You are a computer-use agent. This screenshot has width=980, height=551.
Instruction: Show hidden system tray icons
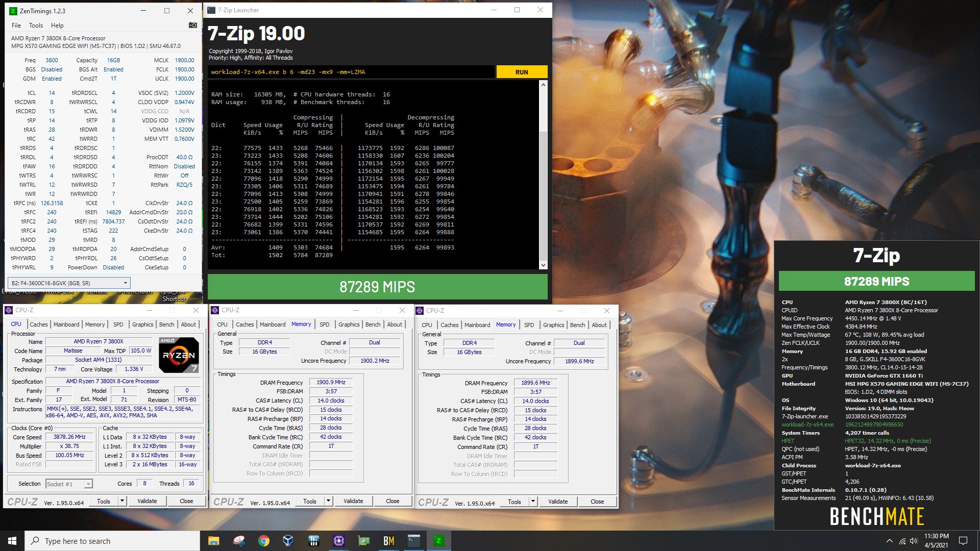[x=890, y=541]
